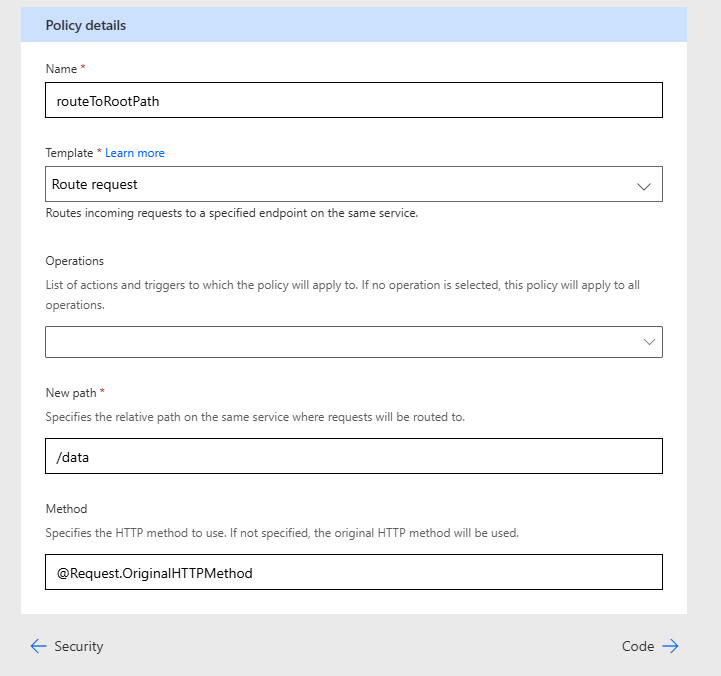Click the New path field label

(x=71, y=393)
